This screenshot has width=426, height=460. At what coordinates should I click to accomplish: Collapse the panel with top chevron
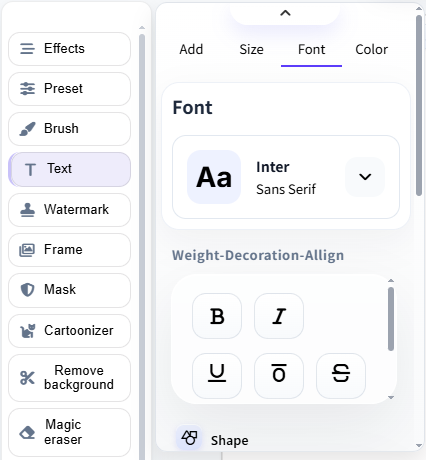(x=285, y=13)
